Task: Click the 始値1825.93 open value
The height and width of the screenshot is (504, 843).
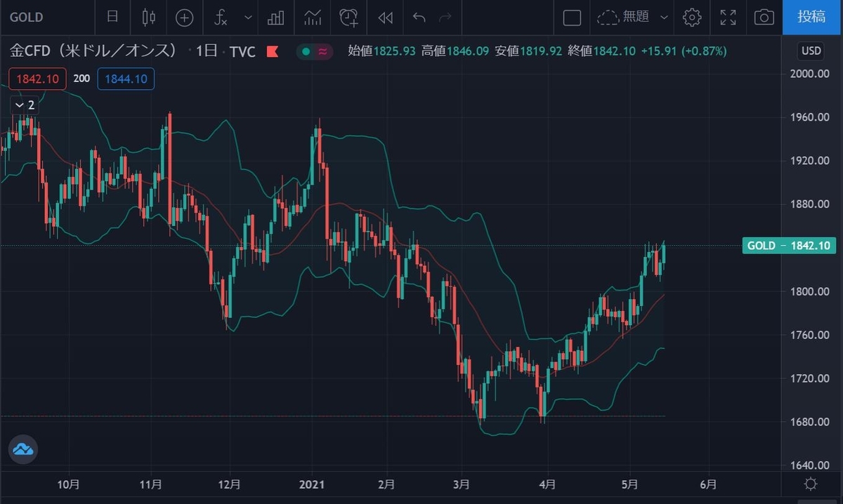Action: point(383,51)
